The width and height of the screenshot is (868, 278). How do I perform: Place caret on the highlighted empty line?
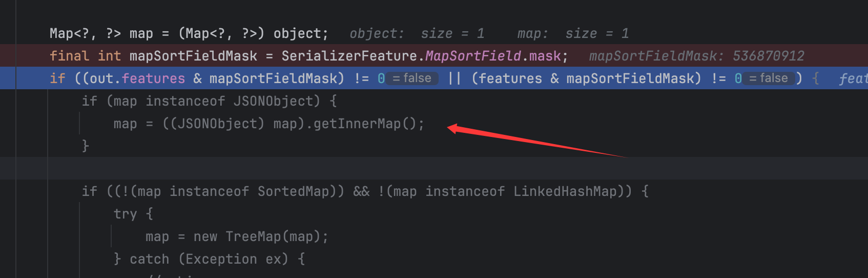(x=434, y=168)
